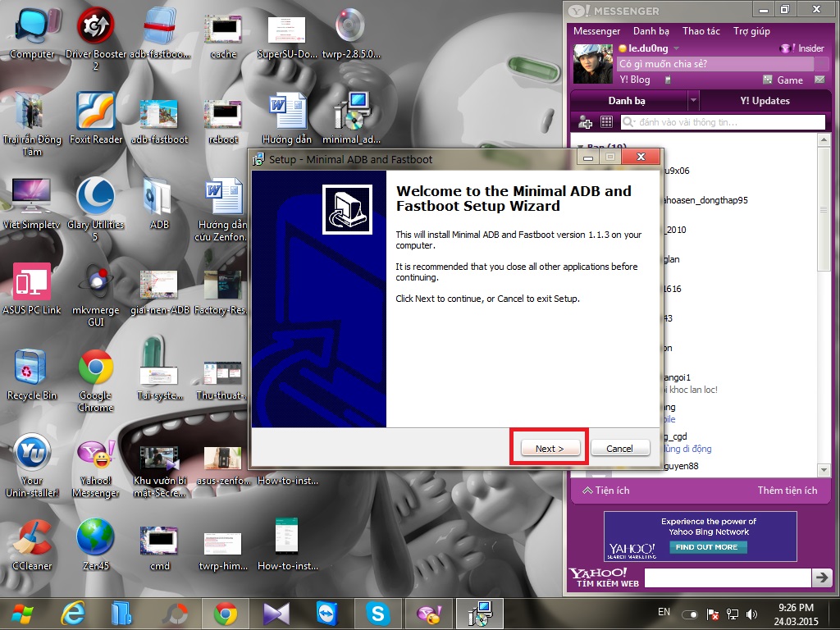Screen dimensions: 840x630
Task: Launch Glary Utilities 5 shortcut
Action: 95,209
